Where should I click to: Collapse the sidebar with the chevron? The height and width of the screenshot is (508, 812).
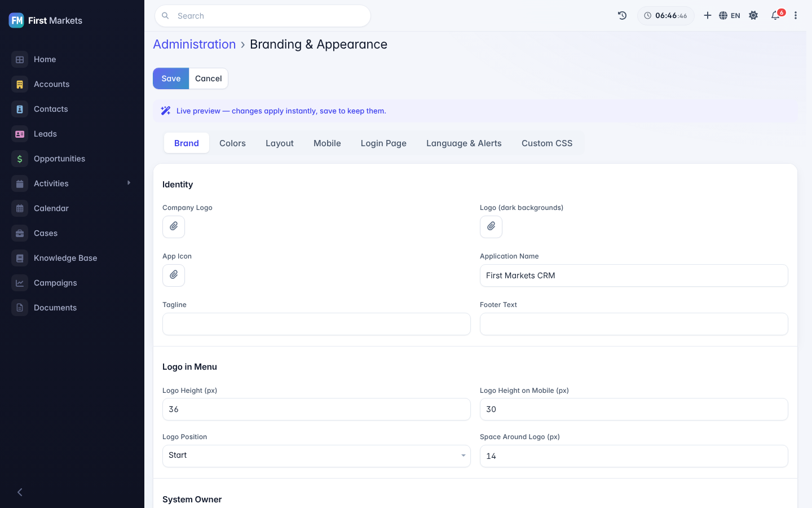click(20, 492)
